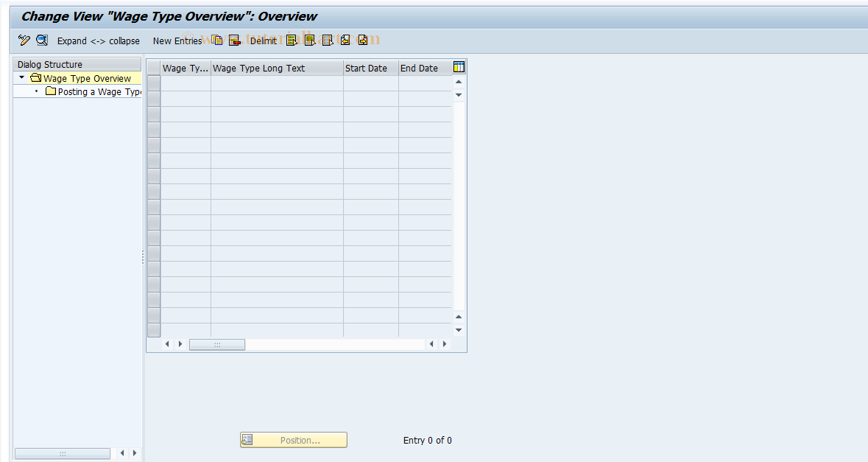Viewport: 868px width, 462px height.
Task: Click the table's horizontal scrollbar thumb
Action: [x=217, y=345]
